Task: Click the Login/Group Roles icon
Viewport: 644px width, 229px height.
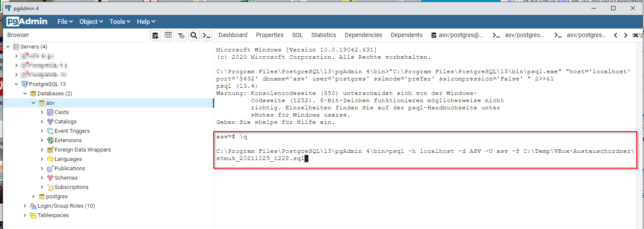Action: click(33, 206)
